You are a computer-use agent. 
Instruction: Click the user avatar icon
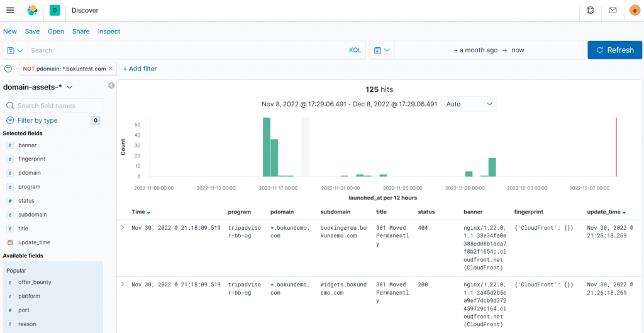coord(634,10)
